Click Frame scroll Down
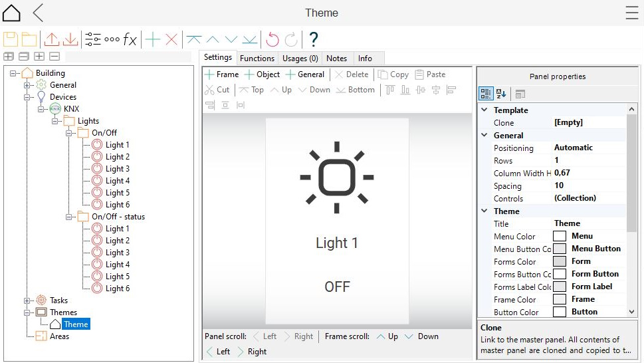 pyautogui.click(x=422, y=336)
